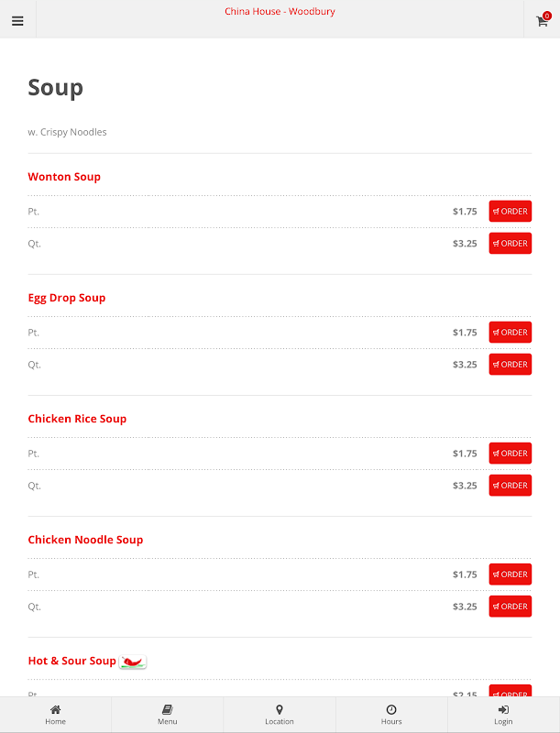Order a quart of Chicken Rice Soup
Image resolution: width=560 pixels, height=733 pixels.
click(510, 486)
